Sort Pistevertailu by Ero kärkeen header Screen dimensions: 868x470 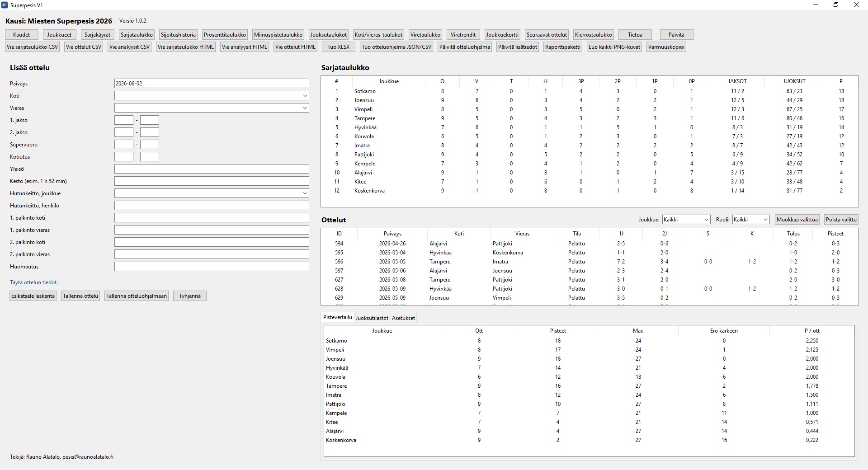(724, 331)
